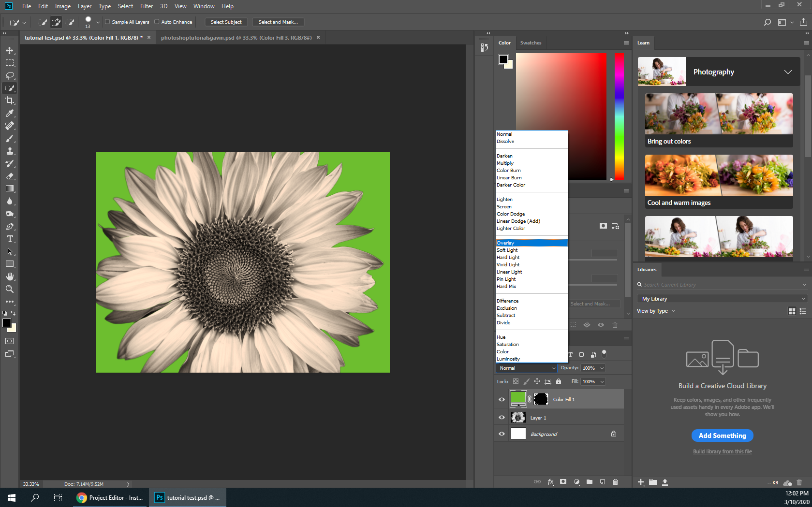Click the hue spectrum slider

[x=619, y=116]
